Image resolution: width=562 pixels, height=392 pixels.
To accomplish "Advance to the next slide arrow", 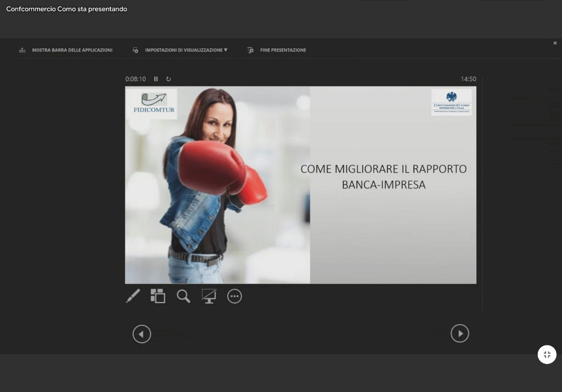I will tap(460, 333).
